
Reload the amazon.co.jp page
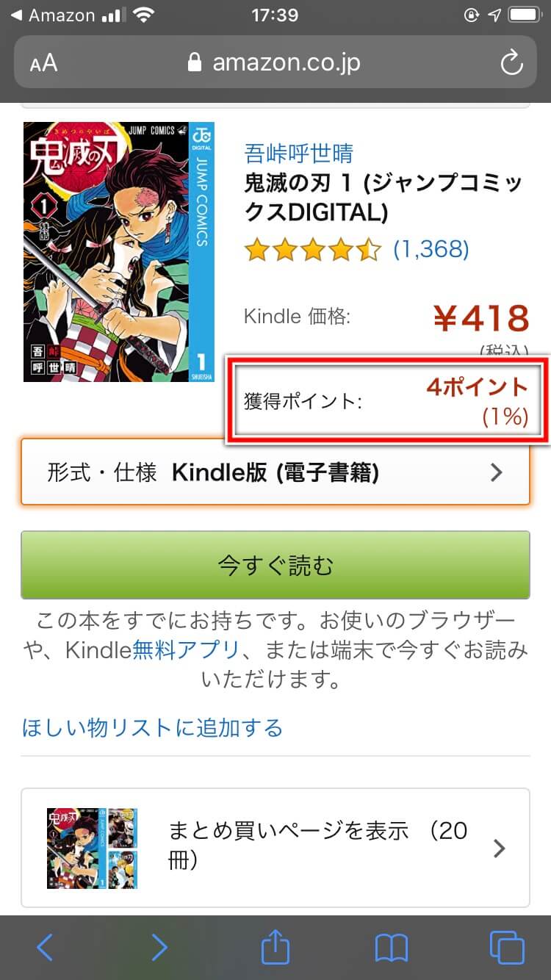(x=511, y=62)
